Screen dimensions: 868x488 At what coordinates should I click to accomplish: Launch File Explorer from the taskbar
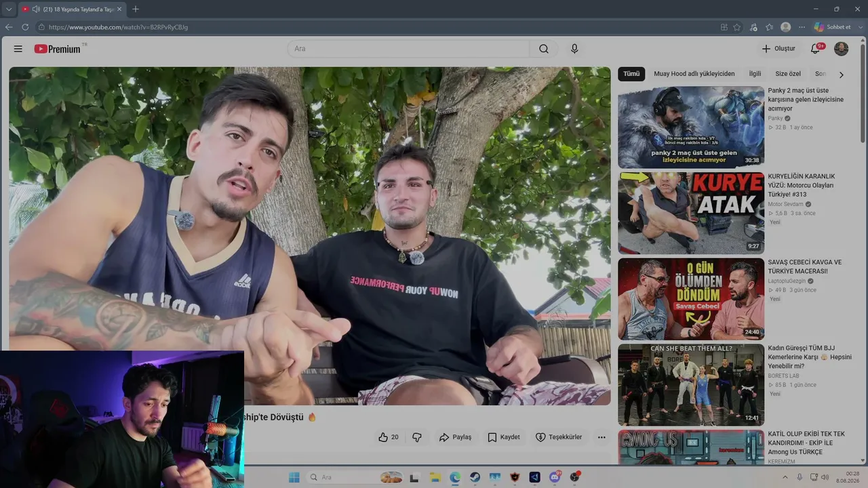[435, 477]
